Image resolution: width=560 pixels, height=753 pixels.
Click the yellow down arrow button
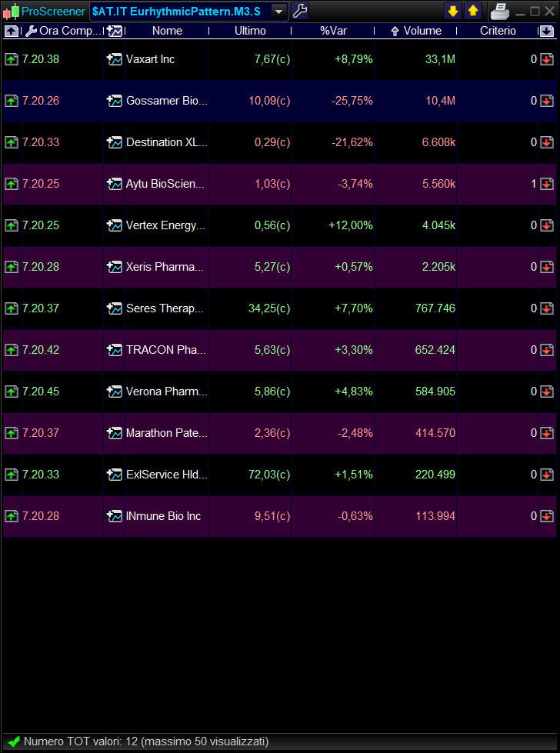pyautogui.click(x=453, y=11)
